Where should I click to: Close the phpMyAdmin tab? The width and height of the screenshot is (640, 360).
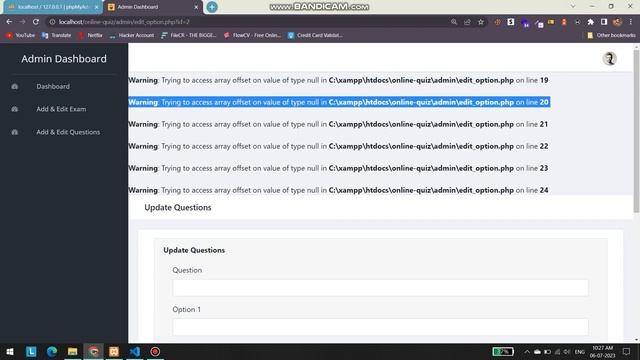(97, 7)
